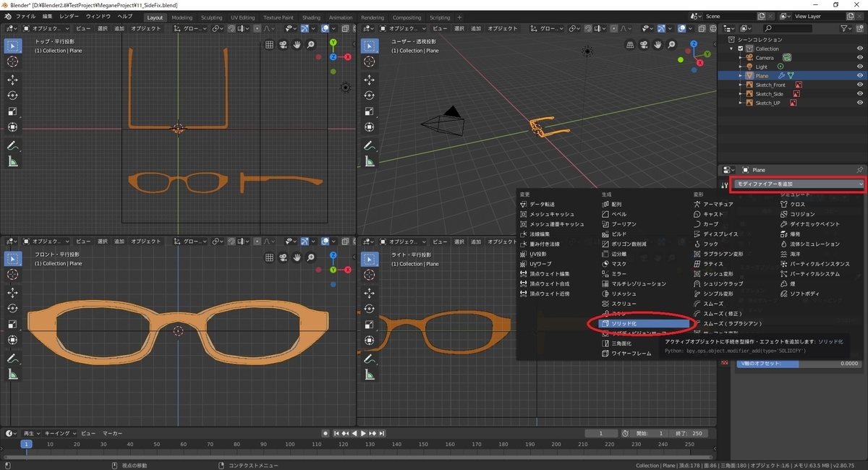Click the zoom magnifier in top-left viewport
This screenshot has width=868, height=470.
tap(311, 45)
